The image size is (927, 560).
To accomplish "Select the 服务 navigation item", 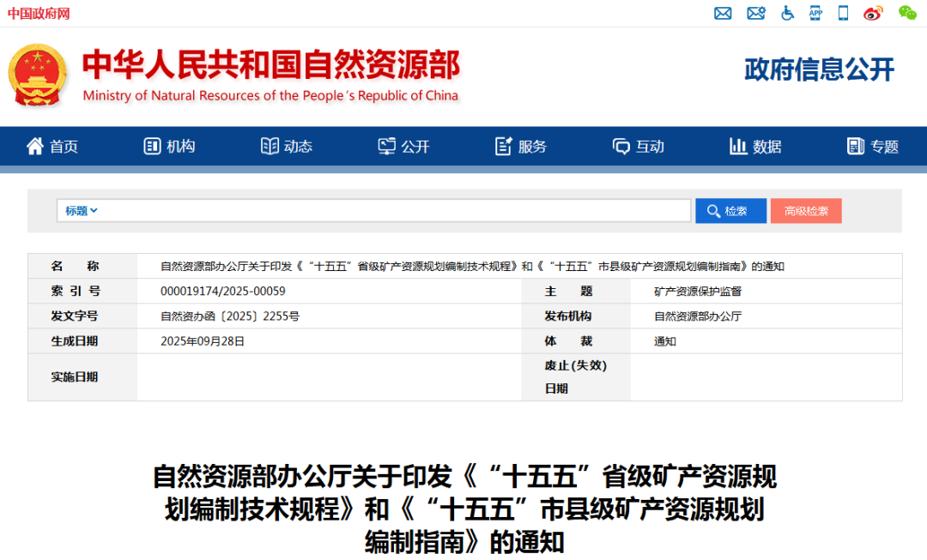I will coord(518,146).
